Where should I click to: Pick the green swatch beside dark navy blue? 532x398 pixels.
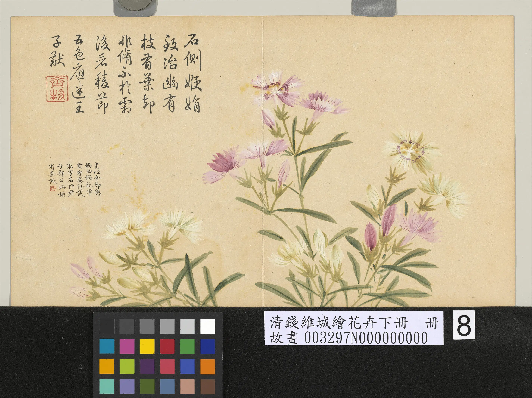pos(187,346)
